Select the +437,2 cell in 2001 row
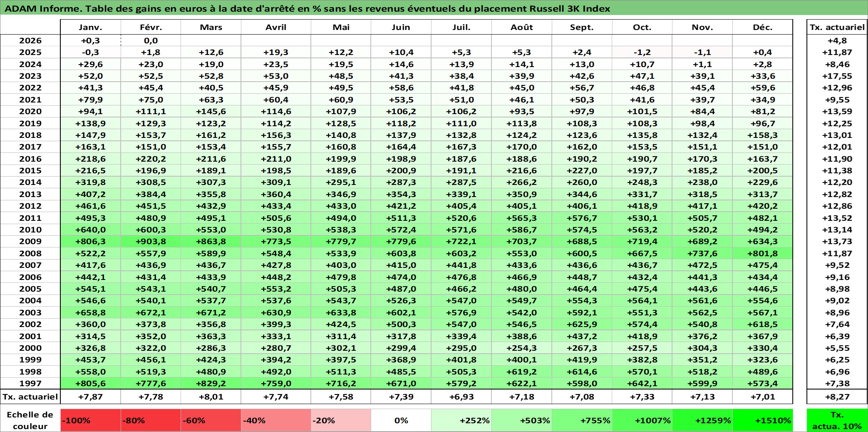 [x=582, y=336]
